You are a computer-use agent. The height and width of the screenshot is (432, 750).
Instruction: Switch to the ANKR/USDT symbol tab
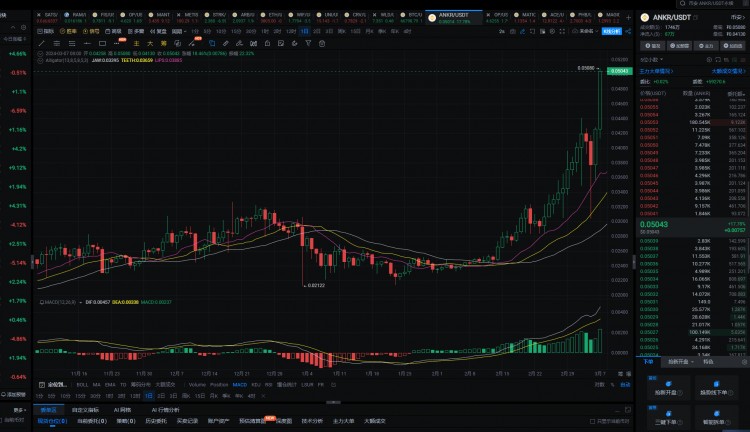(x=453, y=17)
